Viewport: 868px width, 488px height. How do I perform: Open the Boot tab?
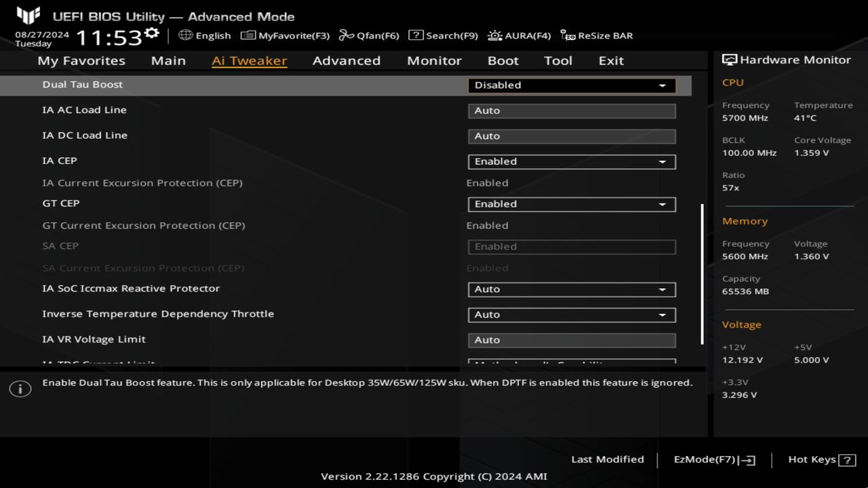pyautogui.click(x=503, y=60)
